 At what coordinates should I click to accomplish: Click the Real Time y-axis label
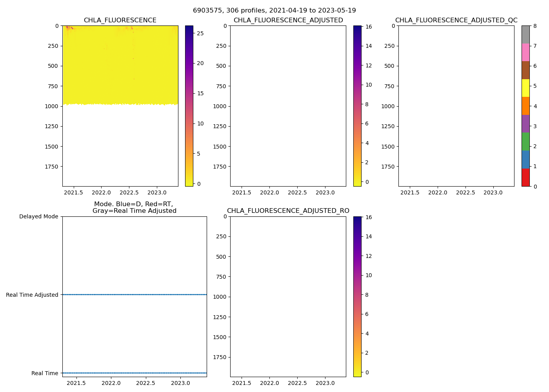click(45, 373)
